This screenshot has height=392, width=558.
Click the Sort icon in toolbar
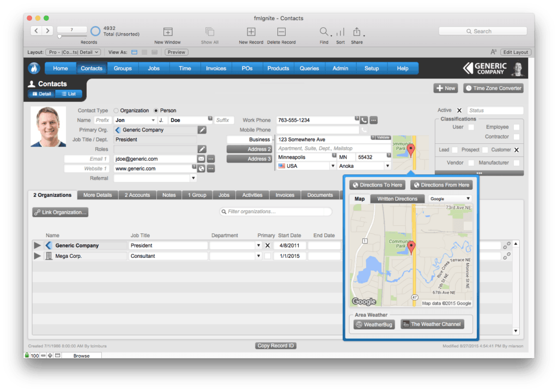click(x=340, y=33)
